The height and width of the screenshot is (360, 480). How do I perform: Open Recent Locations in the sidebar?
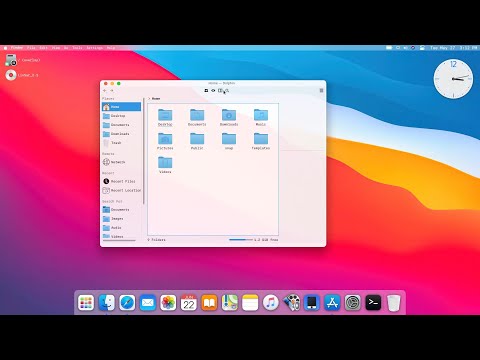121,190
